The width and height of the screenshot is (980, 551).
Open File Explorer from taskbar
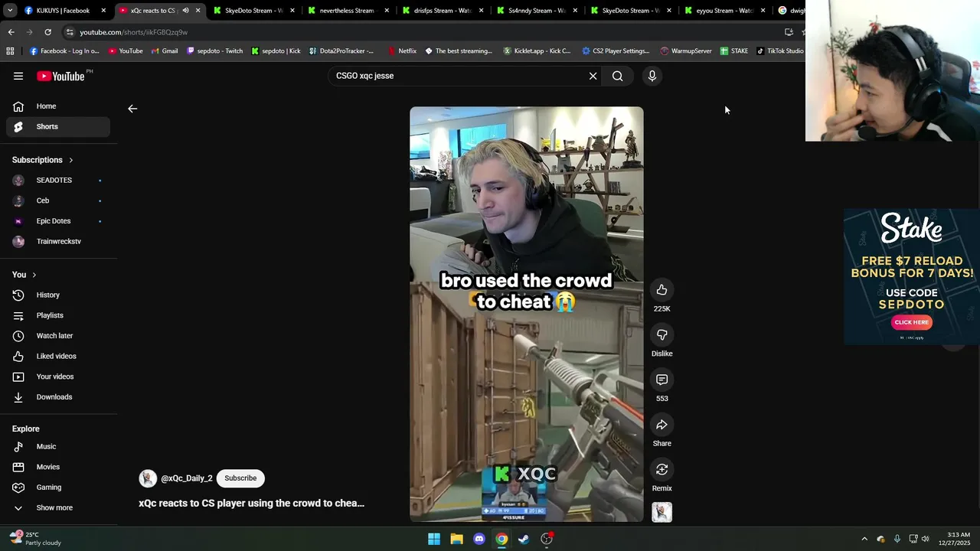(456, 539)
